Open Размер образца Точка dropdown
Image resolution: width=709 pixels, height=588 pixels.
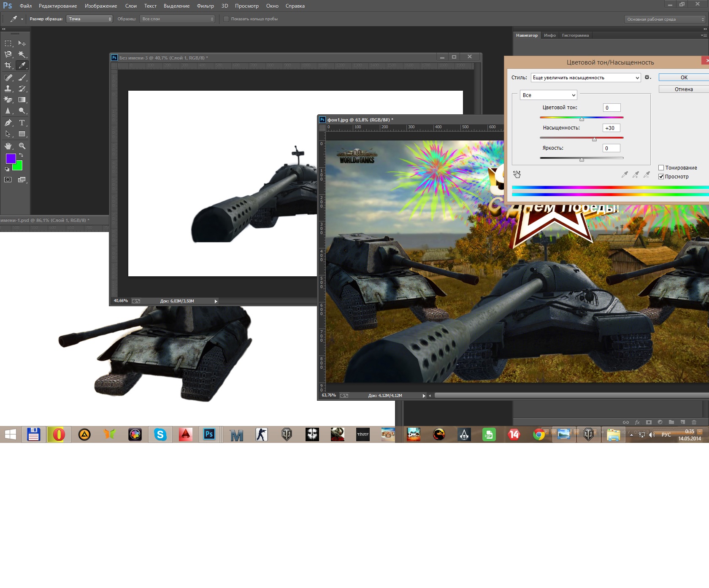pos(89,19)
